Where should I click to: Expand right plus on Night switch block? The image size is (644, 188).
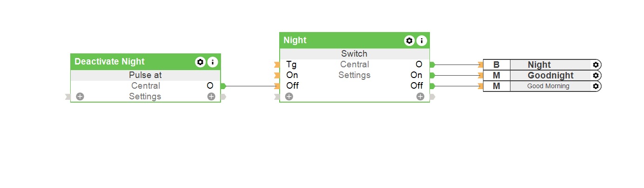tap(420, 97)
